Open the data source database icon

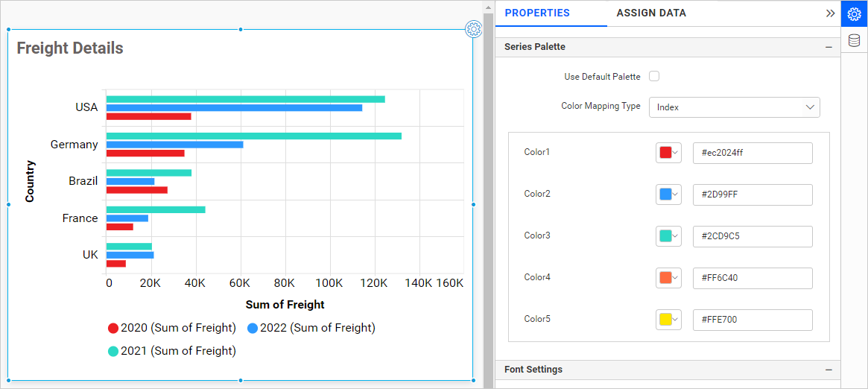tap(855, 40)
